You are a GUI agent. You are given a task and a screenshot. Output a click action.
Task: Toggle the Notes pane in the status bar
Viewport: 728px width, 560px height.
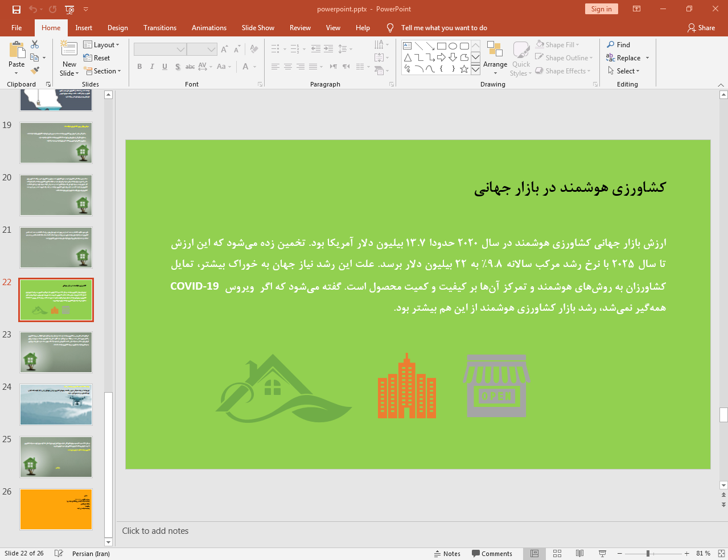447,553
